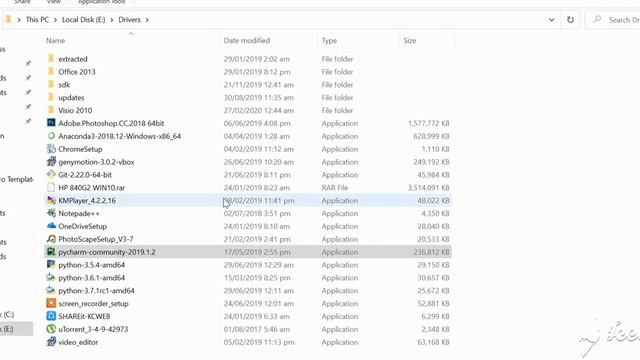Click Drivers in the breadcrumb path
Viewport: 640px width, 360px height.
pos(129,20)
